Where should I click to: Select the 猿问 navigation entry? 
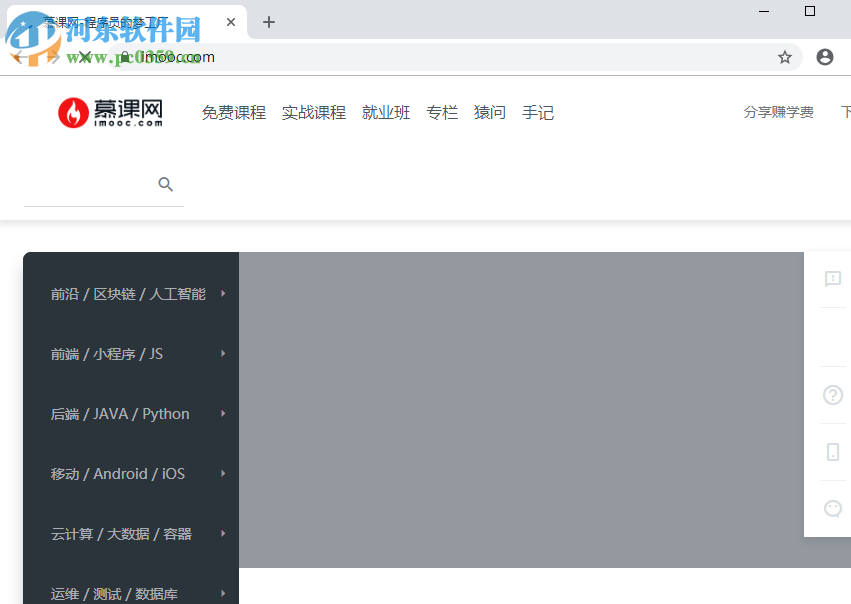click(489, 112)
